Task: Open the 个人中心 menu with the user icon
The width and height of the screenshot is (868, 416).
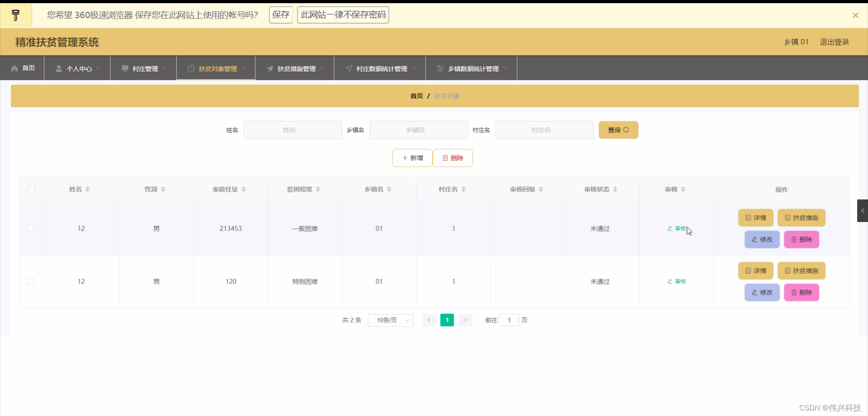Action: 59,68
